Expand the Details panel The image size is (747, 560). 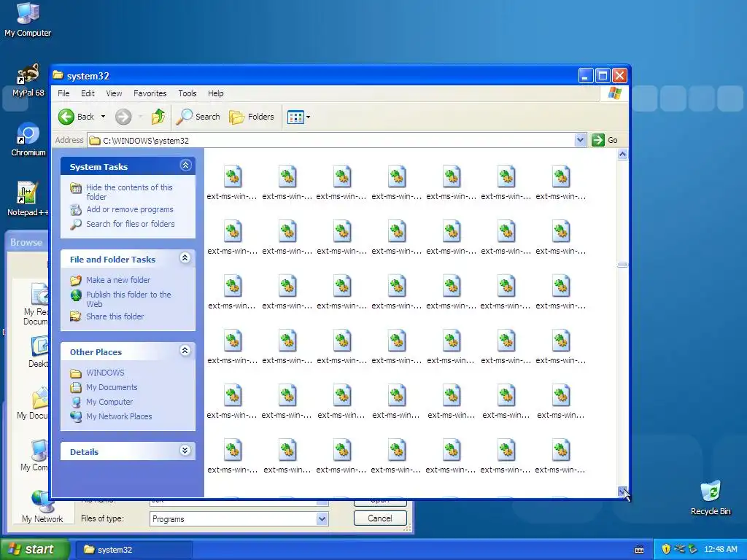pos(185,451)
